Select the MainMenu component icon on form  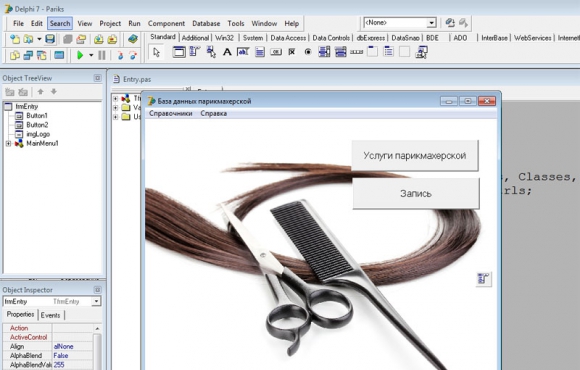pyautogui.click(x=483, y=279)
